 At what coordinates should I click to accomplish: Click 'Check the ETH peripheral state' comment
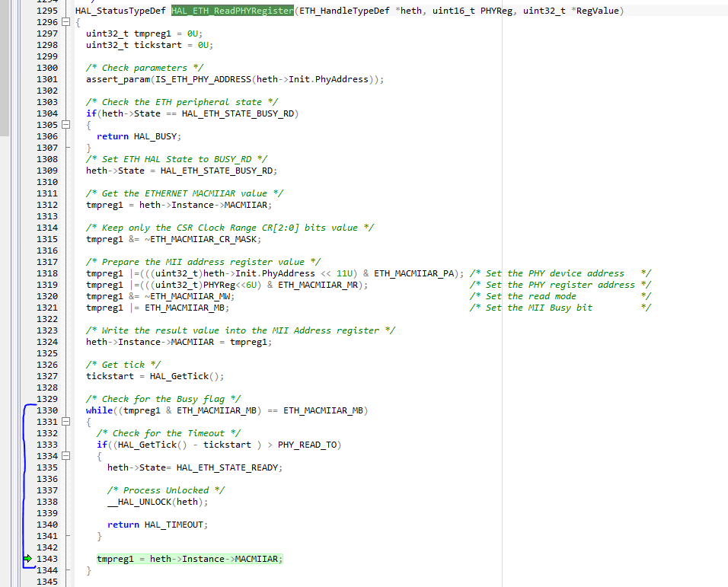[181, 102]
